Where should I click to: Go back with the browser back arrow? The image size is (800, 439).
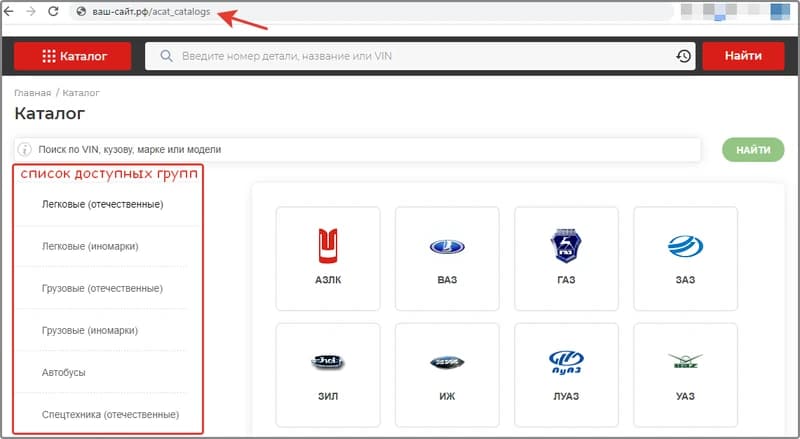(9, 11)
